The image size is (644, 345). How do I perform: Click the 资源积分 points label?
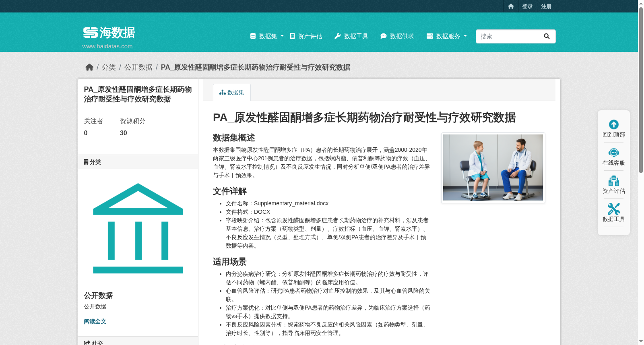click(x=133, y=121)
